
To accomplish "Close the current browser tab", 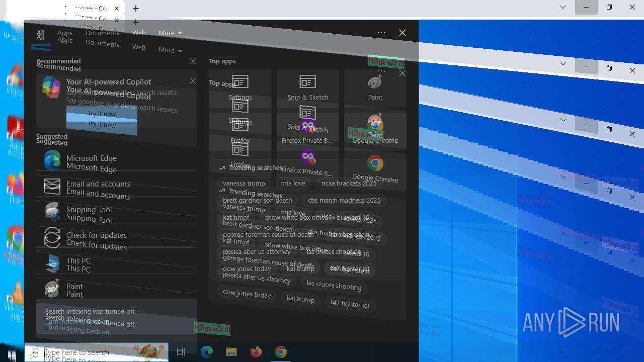I will pyautogui.click(x=117, y=9).
